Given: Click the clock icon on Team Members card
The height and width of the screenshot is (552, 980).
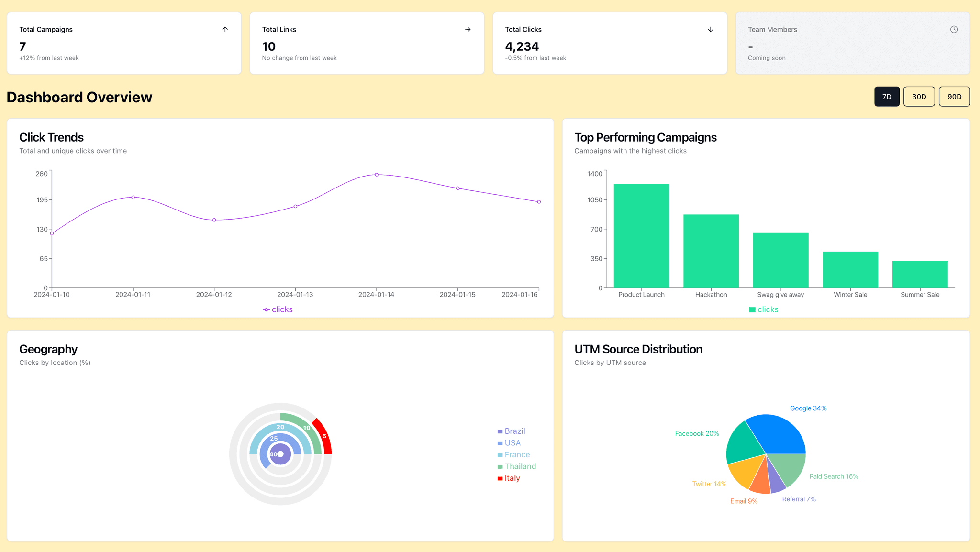Looking at the screenshot, I should coord(954,29).
